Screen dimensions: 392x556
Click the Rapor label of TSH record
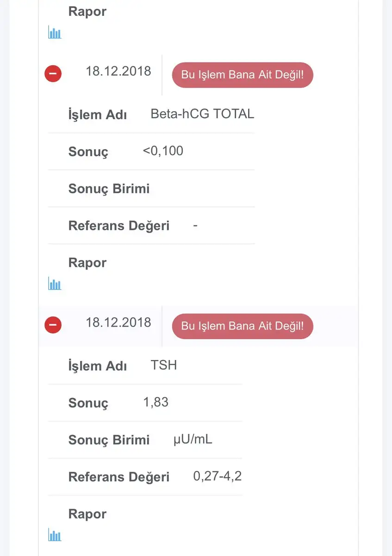[87, 514]
